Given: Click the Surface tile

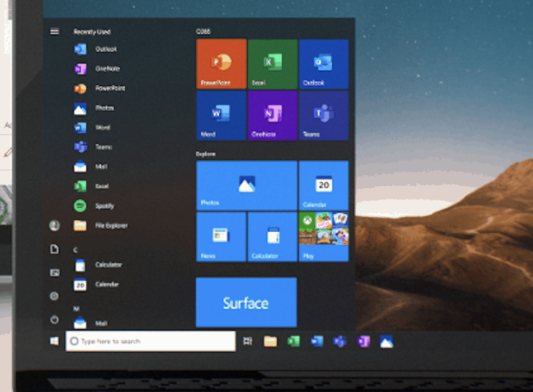Looking at the screenshot, I should point(246,302).
